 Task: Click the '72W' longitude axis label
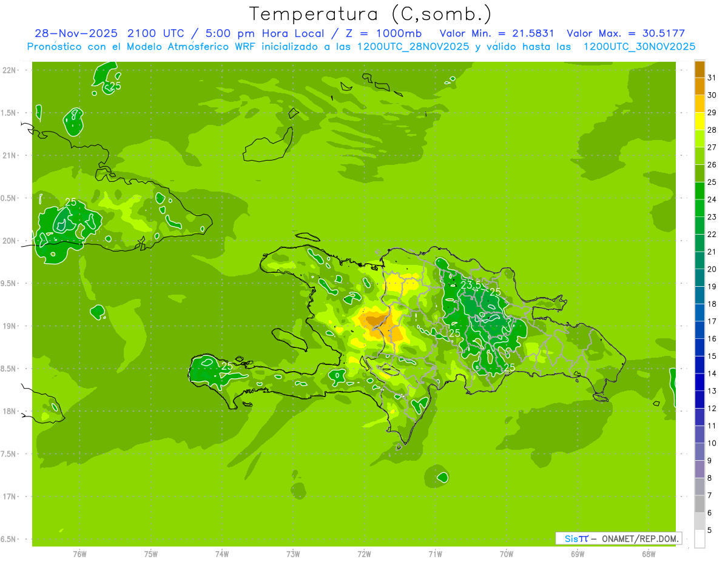coord(364,554)
